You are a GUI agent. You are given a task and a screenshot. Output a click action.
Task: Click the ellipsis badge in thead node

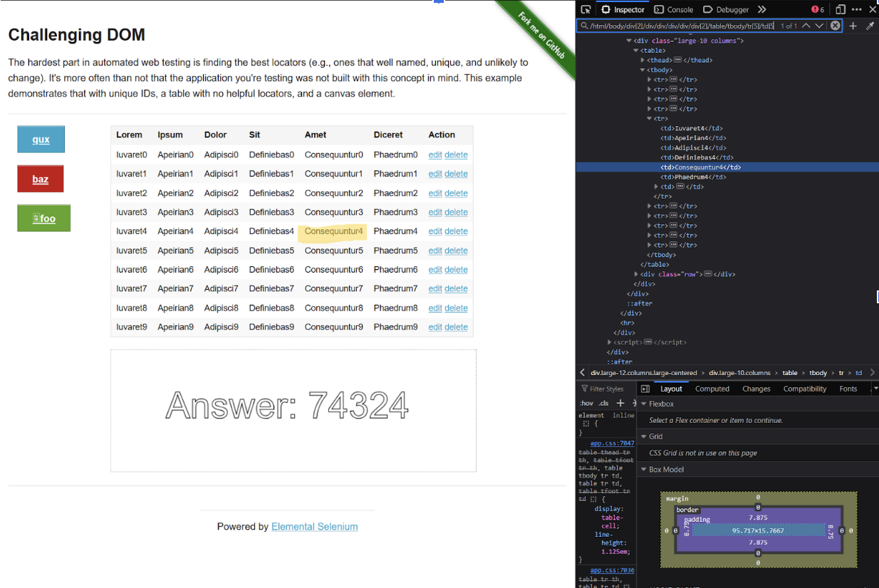coord(677,60)
